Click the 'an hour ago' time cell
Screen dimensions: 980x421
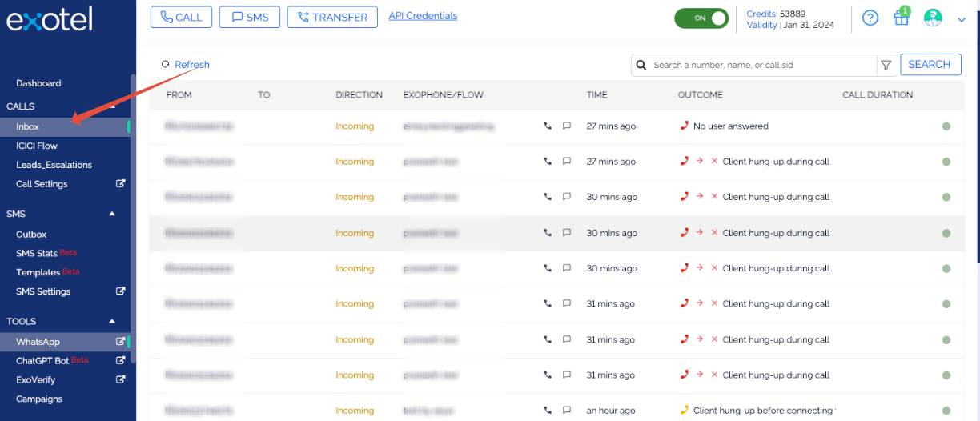point(611,411)
